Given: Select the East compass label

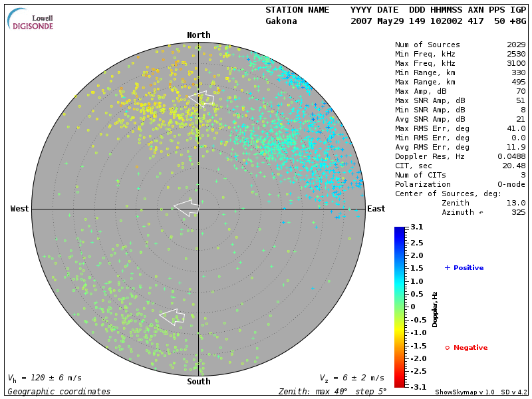Looking at the screenshot, I should coord(376,209).
